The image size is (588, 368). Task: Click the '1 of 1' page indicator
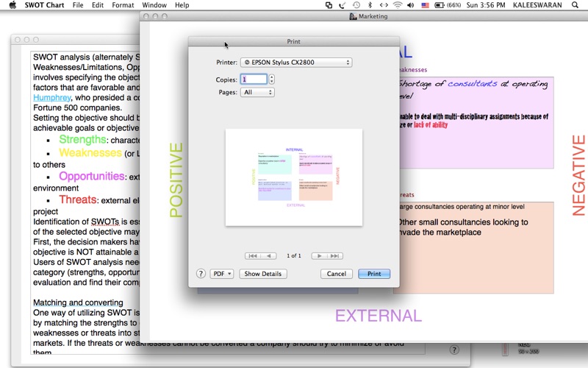(x=293, y=255)
